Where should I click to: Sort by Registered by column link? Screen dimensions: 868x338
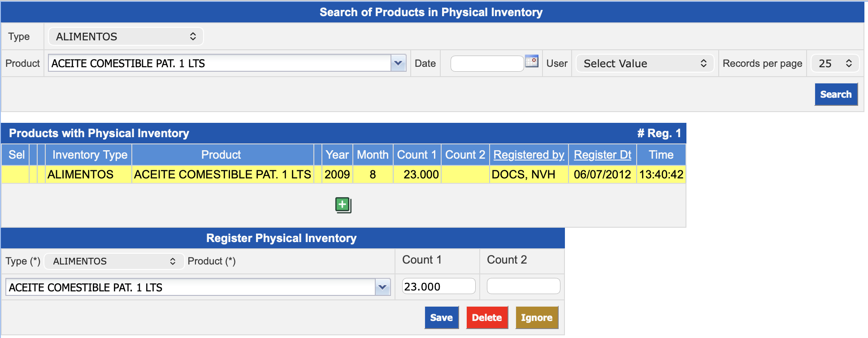click(x=529, y=155)
